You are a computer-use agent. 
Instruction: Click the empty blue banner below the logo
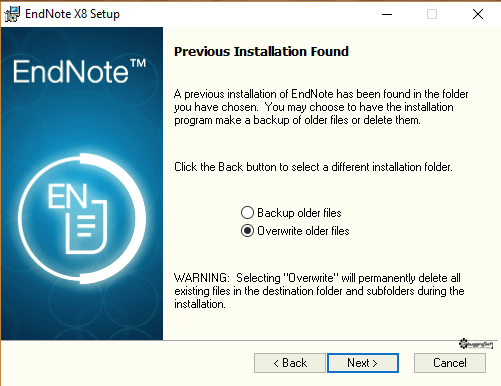click(82, 313)
